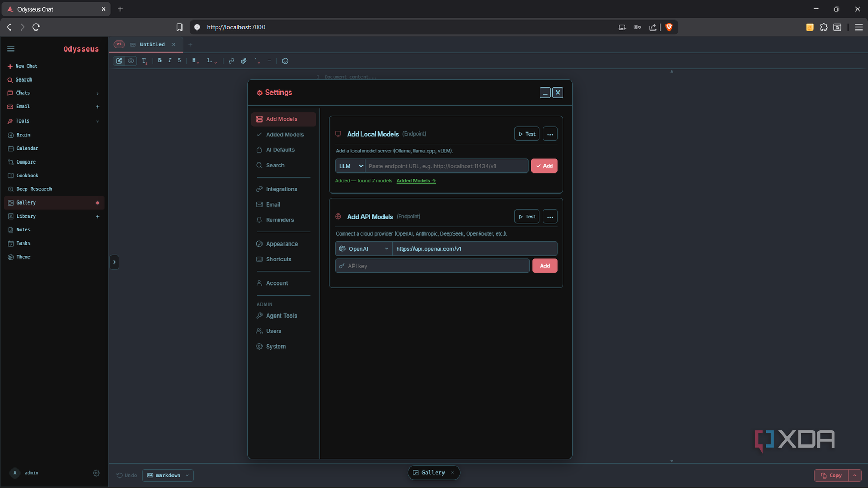Image resolution: width=868 pixels, height=488 pixels.
Task: Click the plus icon beside Email
Action: click(x=98, y=107)
